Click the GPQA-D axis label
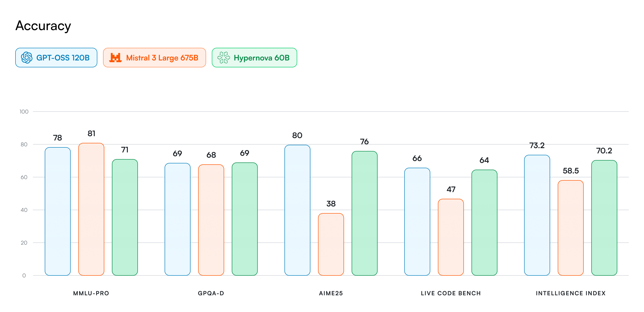The width and height of the screenshot is (644, 312). click(x=211, y=293)
